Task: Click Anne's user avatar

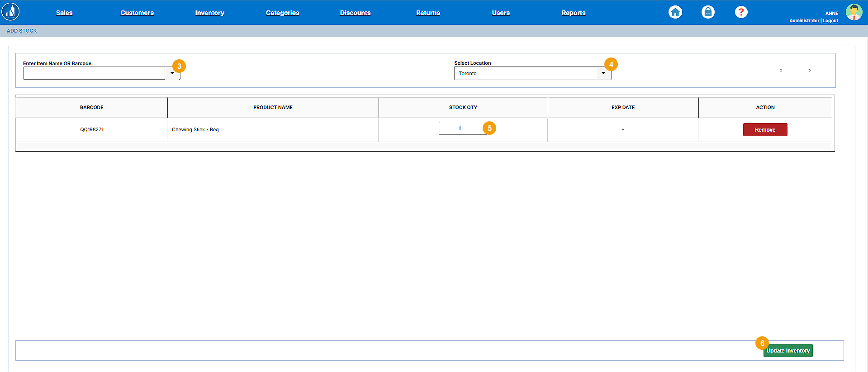Action: click(854, 12)
